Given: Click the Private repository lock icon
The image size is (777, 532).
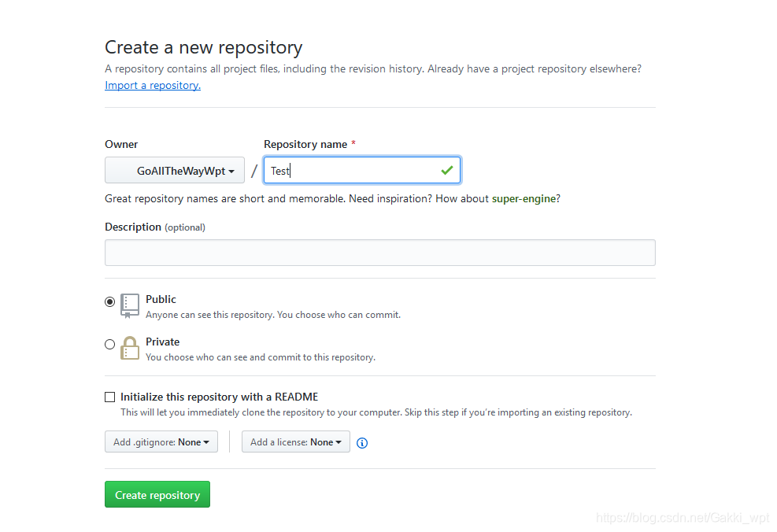Looking at the screenshot, I should pyautogui.click(x=130, y=348).
